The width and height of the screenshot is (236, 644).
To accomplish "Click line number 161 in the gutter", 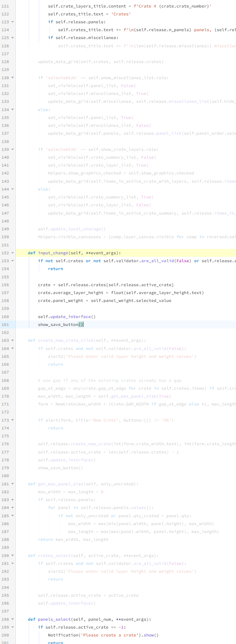I will pos(5,325).
